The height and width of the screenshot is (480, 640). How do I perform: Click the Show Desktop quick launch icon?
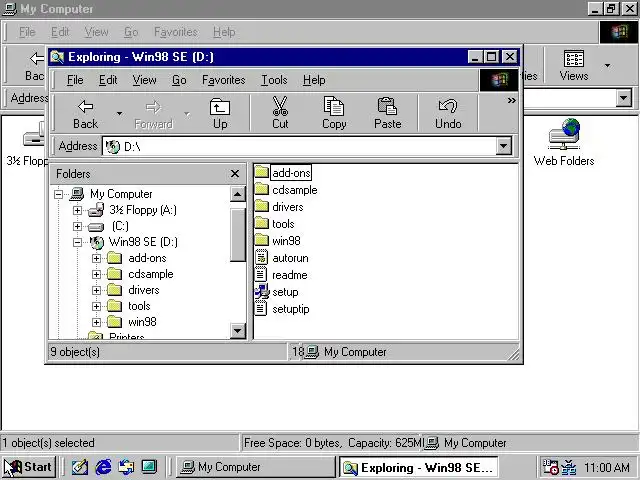[80, 467]
